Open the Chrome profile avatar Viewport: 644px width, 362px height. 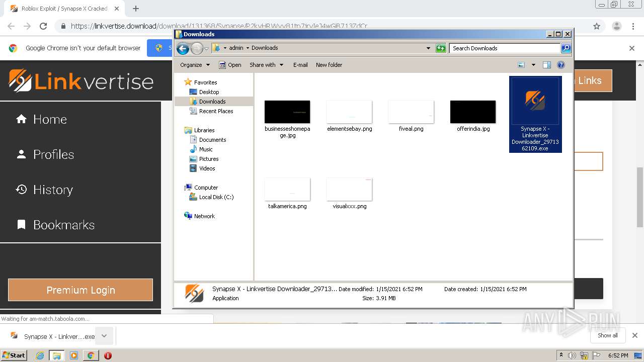(x=616, y=26)
